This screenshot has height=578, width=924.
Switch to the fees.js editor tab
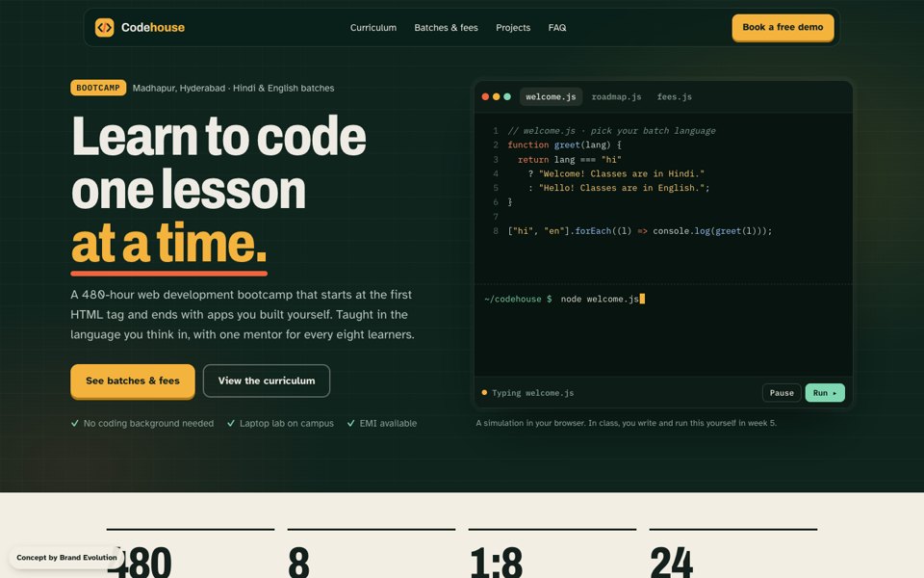point(674,96)
